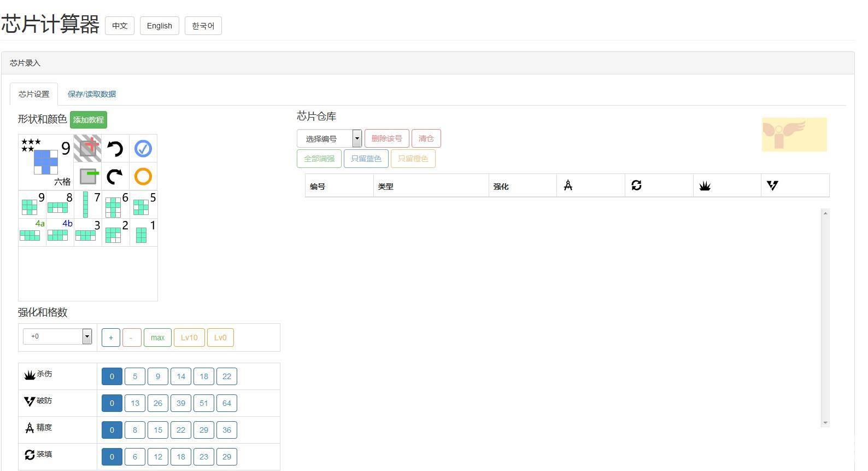This screenshot has height=471, width=868.
Task: Open the 芯片设置 tab
Action: coord(34,94)
